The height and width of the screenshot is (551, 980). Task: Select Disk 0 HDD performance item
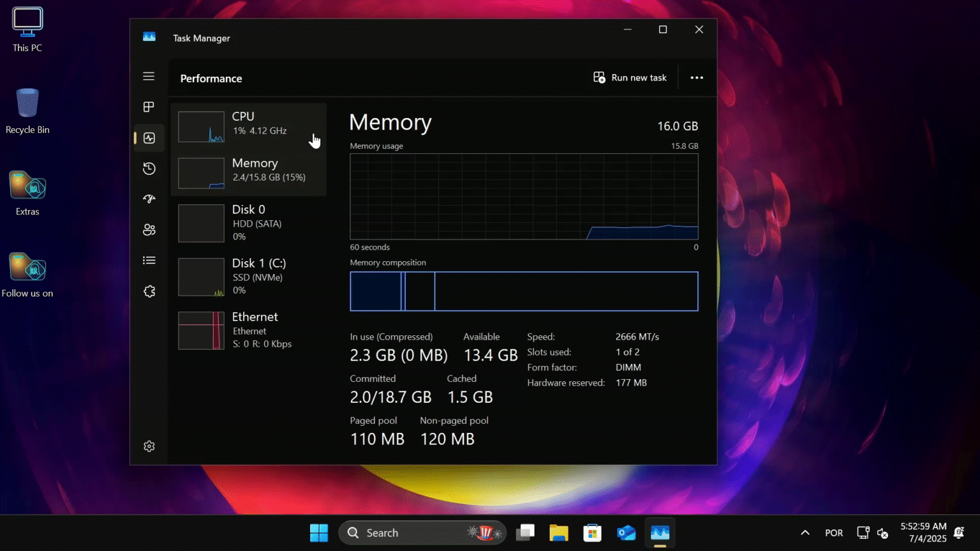249,223
